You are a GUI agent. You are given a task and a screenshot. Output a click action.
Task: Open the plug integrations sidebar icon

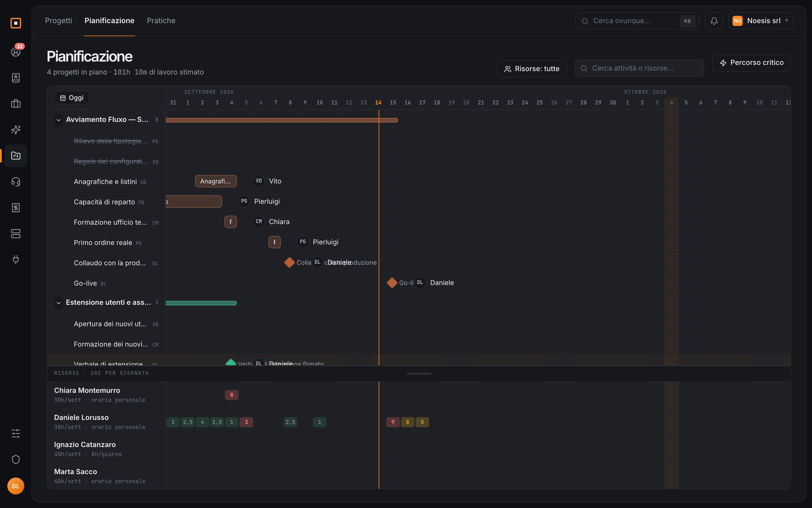coord(16,259)
